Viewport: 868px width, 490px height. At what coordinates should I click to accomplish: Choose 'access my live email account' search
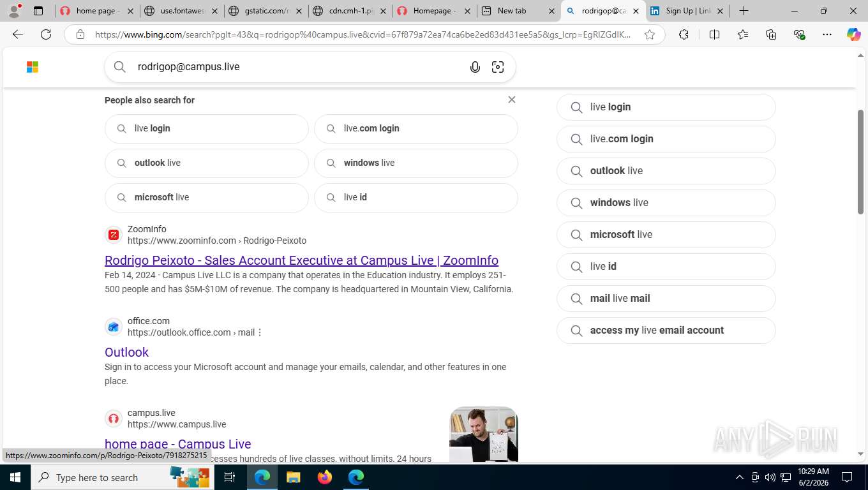click(x=666, y=330)
